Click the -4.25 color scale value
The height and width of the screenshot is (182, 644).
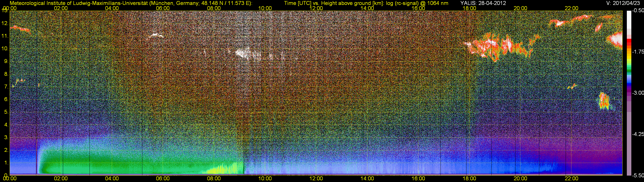[638, 134]
